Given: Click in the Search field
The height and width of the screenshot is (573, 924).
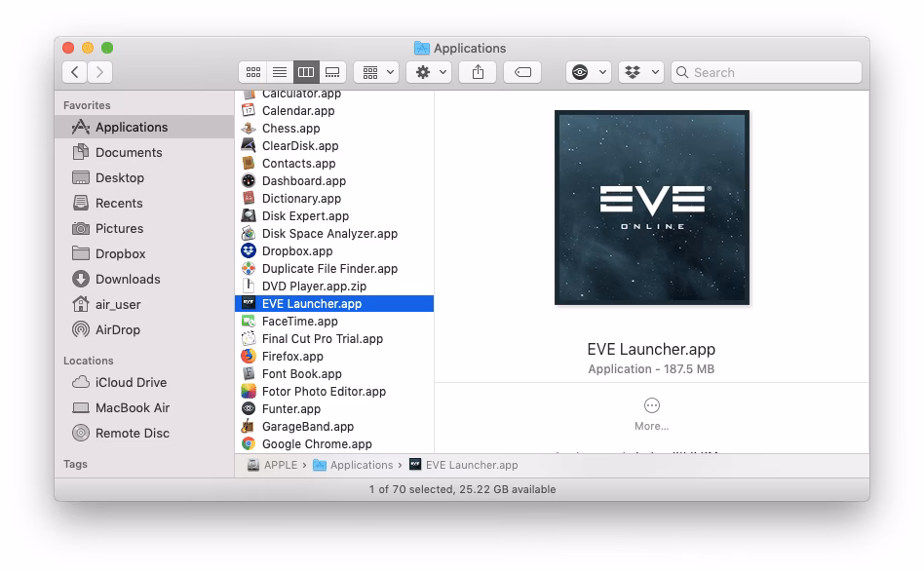Looking at the screenshot, I should tap(766, 72).
